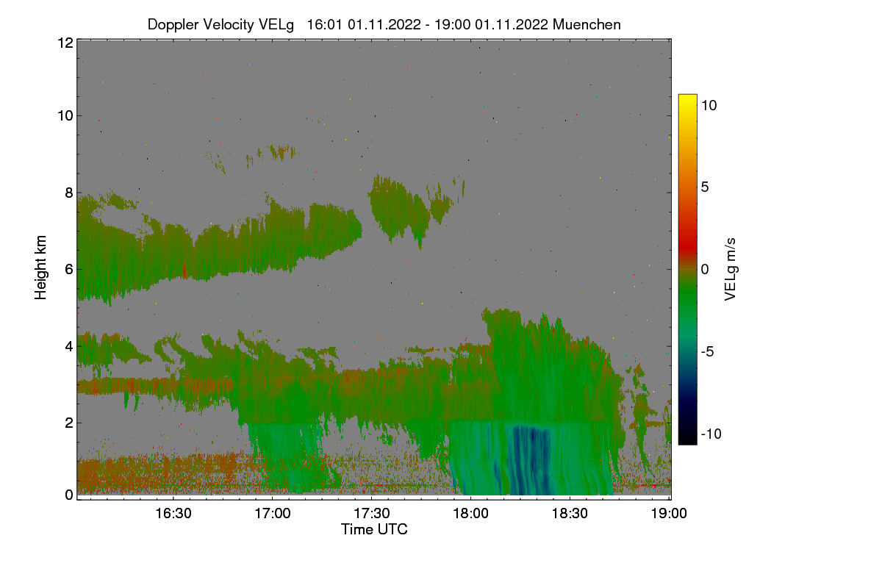Click the date range text '16:01 01.11.2022'
This screenshot has width=882, height=588.
pyautogui.click(x=363, y=24)
